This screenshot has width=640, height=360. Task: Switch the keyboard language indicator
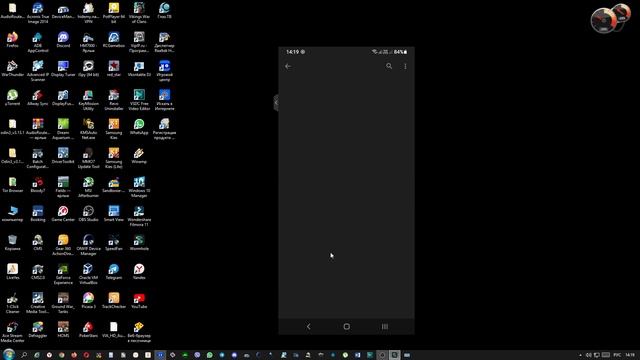617,355
